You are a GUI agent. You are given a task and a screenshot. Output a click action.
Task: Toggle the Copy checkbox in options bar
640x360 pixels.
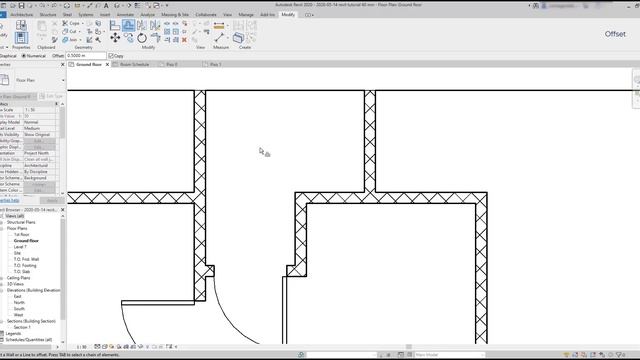coord(111,56)
